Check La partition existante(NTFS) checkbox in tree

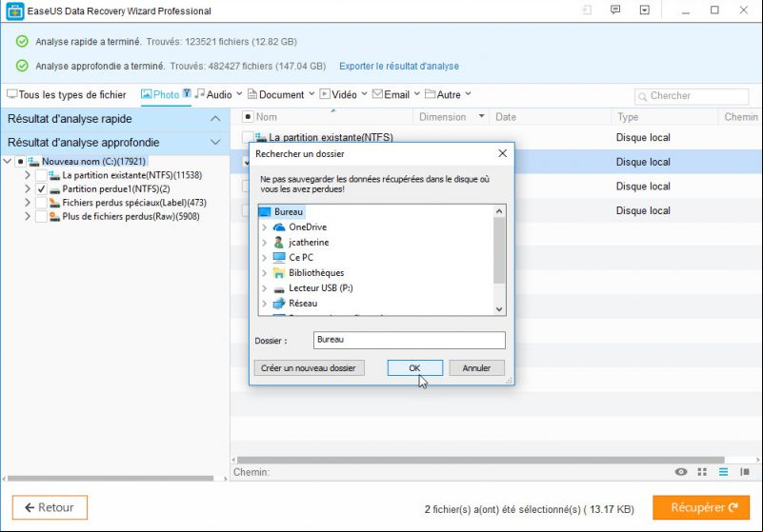pyautogui.click(x=41, y=175)
